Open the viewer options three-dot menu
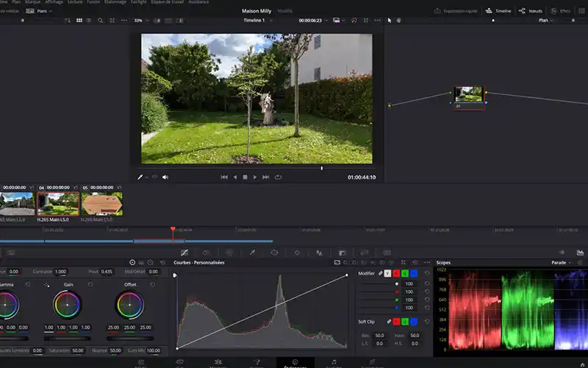Image resolution: width=588 pixels, height=368 pixels. click(x=377, y=21)
